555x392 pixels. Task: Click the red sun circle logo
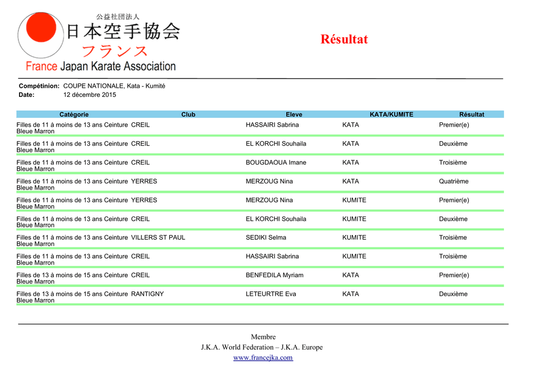[x=41, y=28]
